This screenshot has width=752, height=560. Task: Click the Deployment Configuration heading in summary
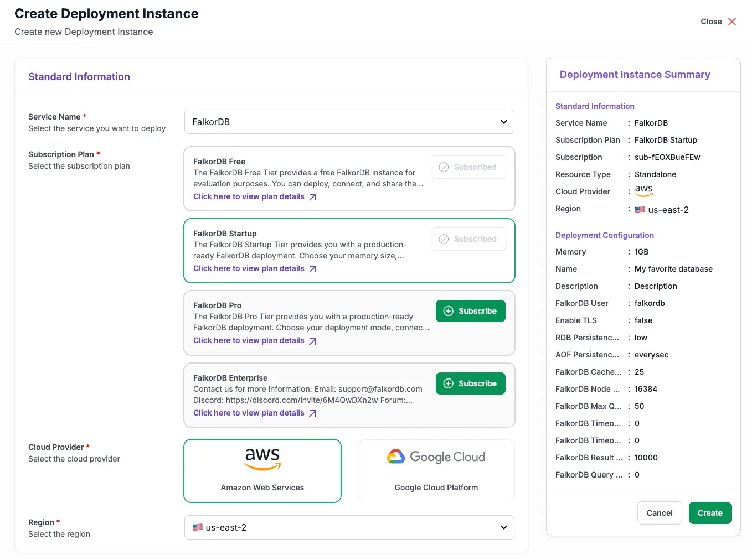[x=605, y=235]
